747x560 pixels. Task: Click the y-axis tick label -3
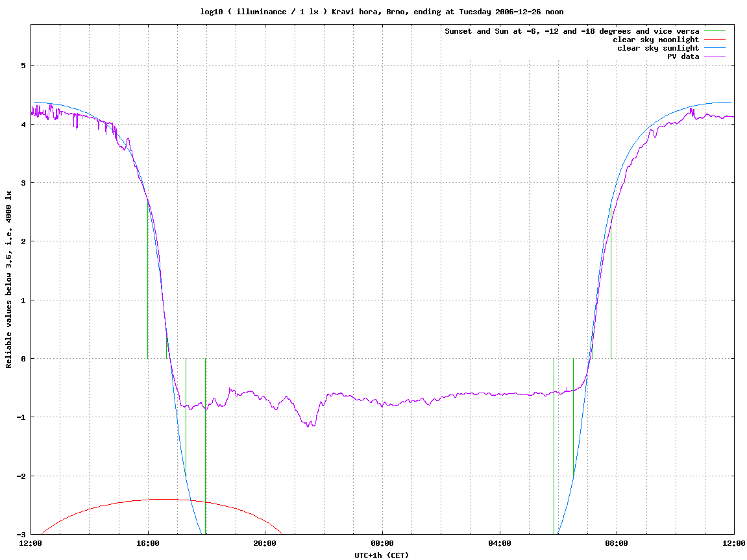(x=21, y=535)
